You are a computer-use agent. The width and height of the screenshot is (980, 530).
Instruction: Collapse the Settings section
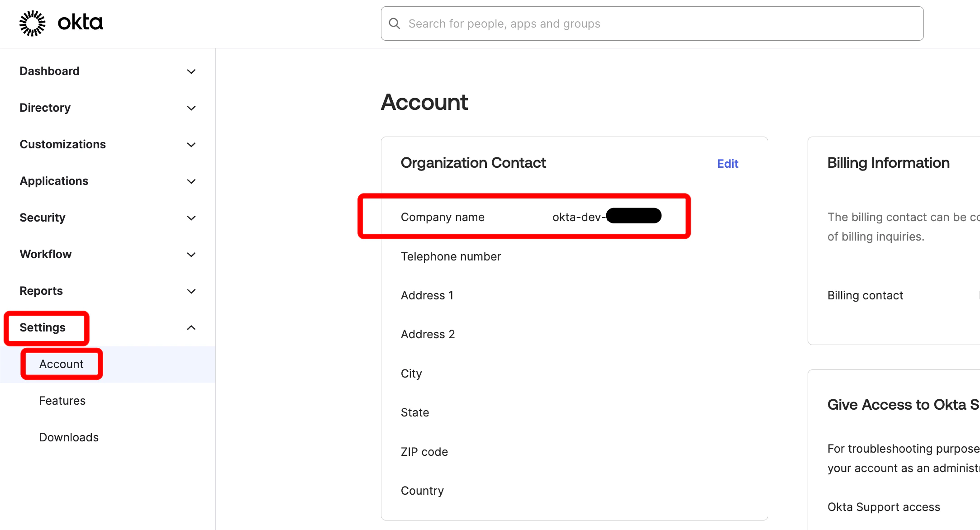pyautogui.click(x=191, y=327)
